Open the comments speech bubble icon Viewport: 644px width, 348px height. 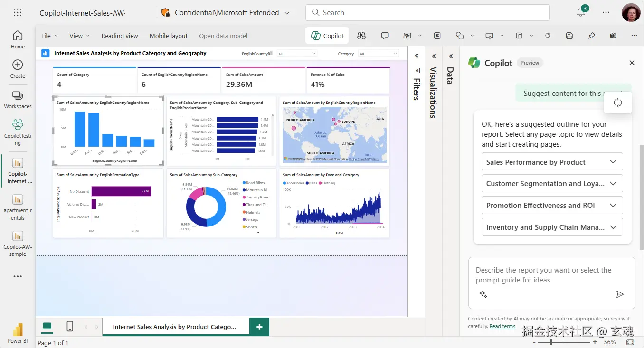pyautogui.click(x=385, y=36)
